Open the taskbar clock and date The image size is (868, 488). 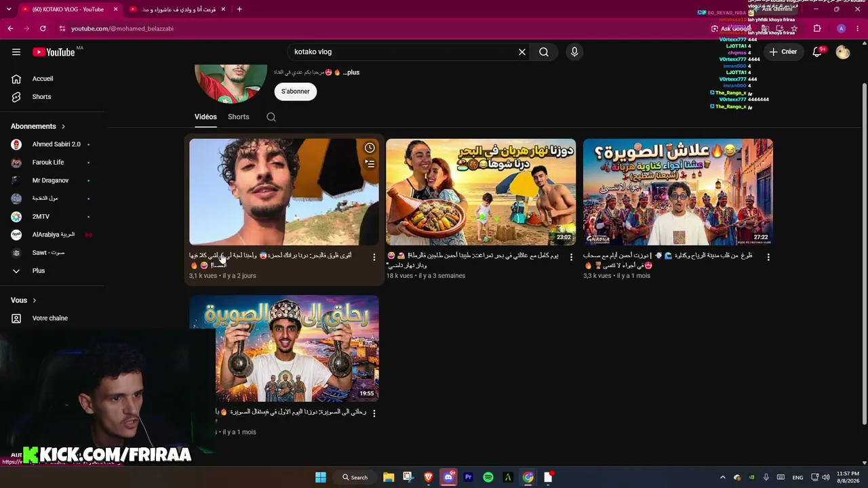[x=848, y=477]
